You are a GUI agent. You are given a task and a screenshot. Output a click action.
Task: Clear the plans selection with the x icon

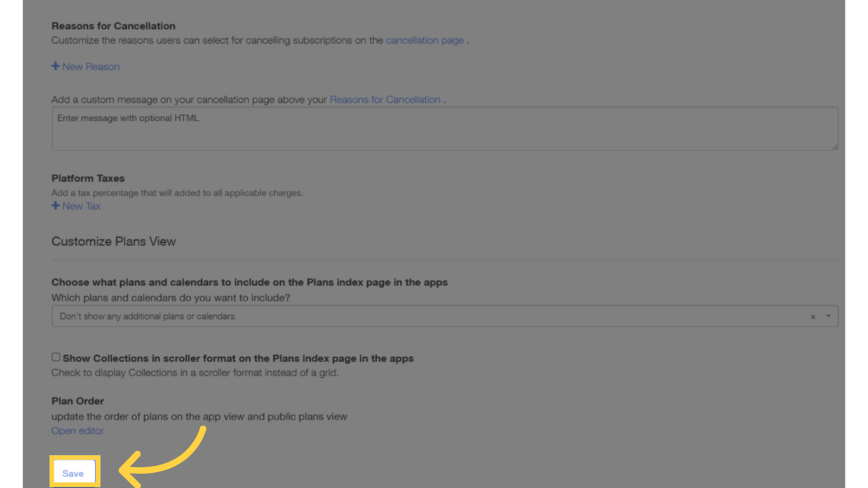(813, 316)
